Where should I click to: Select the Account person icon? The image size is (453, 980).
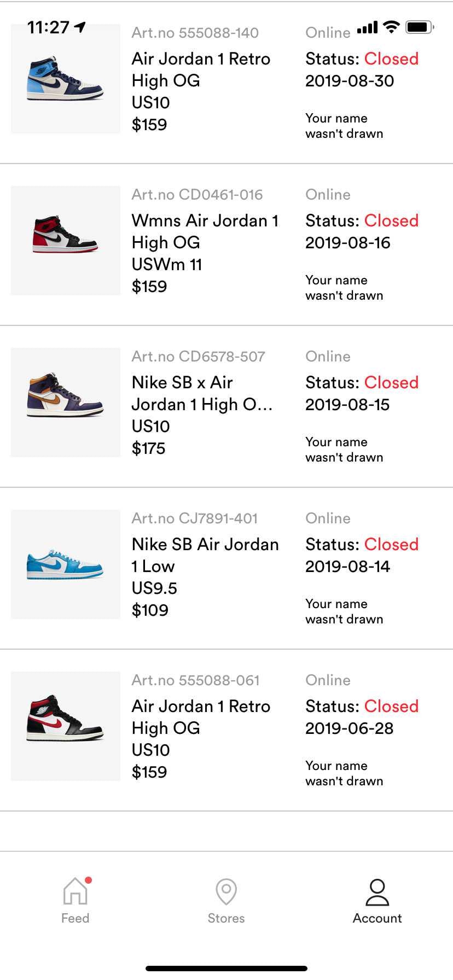377,892
